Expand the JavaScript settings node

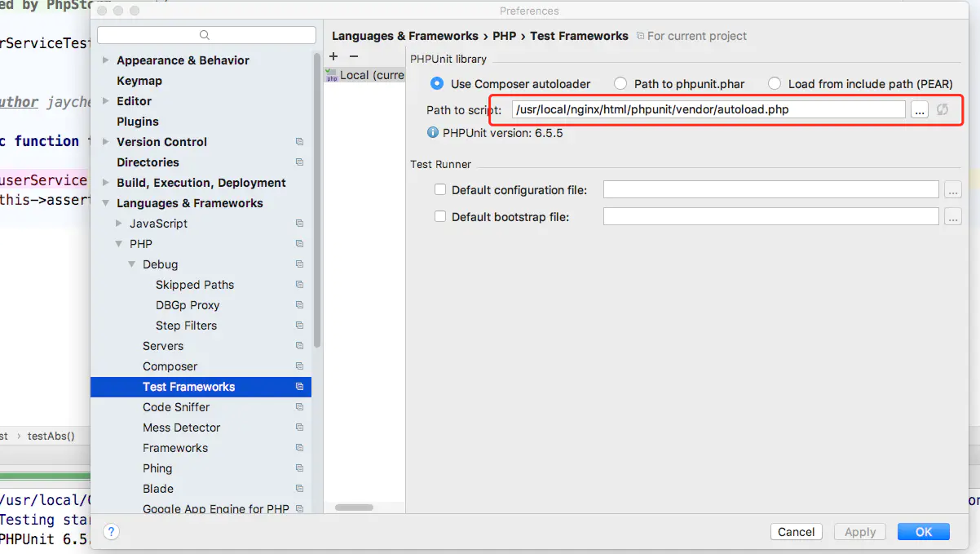(x=119, y=224)
